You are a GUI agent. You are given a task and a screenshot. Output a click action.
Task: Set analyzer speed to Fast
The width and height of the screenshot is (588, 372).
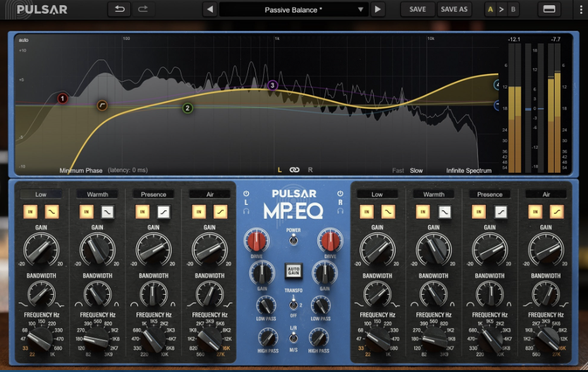point(398,171)
